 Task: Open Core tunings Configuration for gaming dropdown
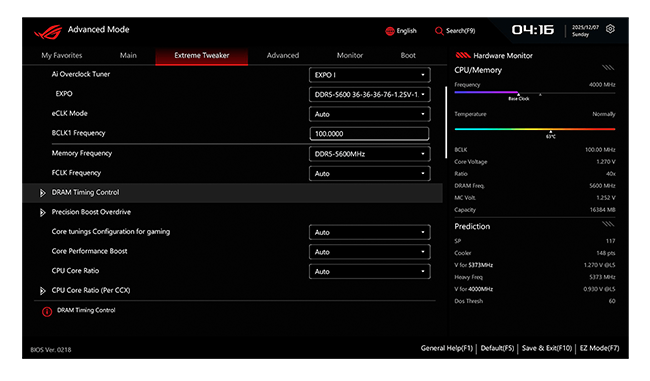click(x=369, y=232)
